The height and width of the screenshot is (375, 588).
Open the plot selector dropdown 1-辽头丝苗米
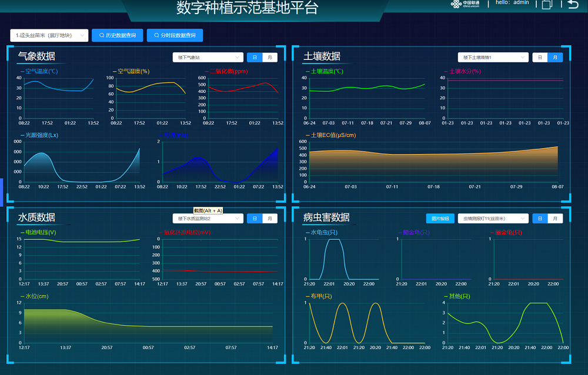(49, 35)
